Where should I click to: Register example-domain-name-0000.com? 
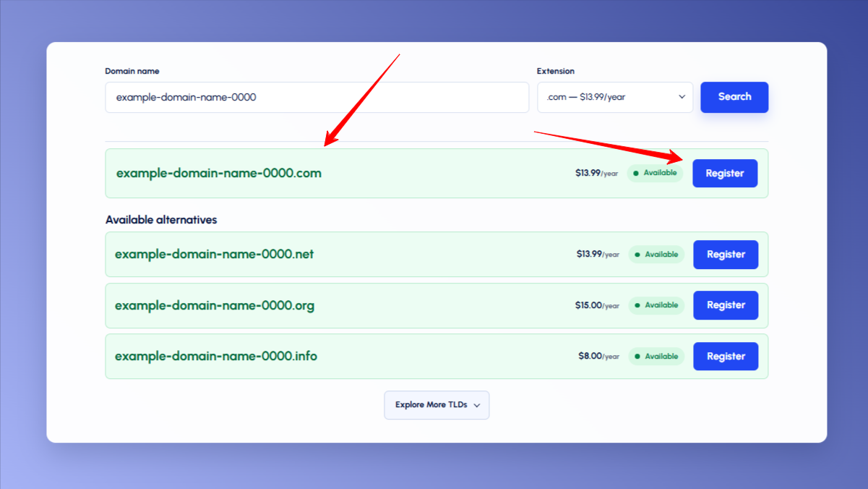725,174
